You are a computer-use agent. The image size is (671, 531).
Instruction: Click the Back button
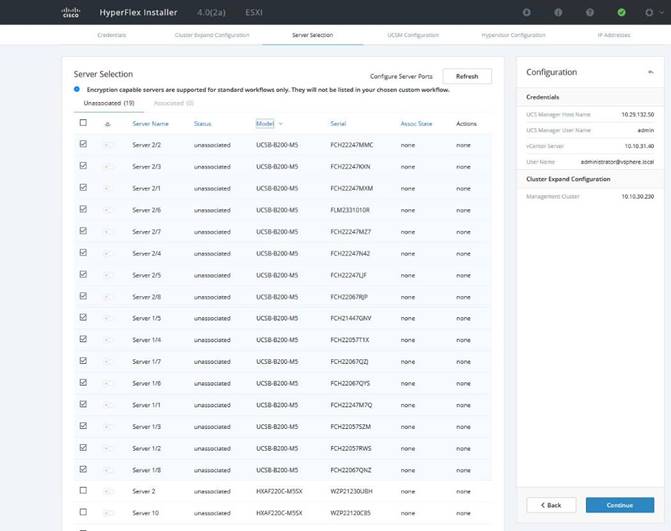pos(551,505)
